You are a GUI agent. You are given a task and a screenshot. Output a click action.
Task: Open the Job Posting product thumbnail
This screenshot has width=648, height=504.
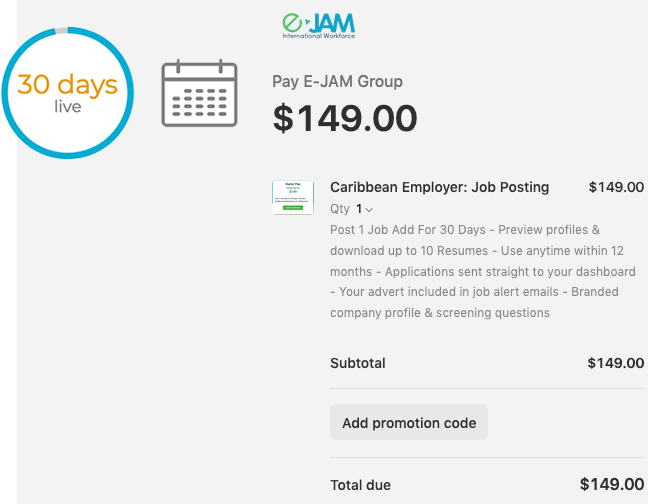pos(293,197)
